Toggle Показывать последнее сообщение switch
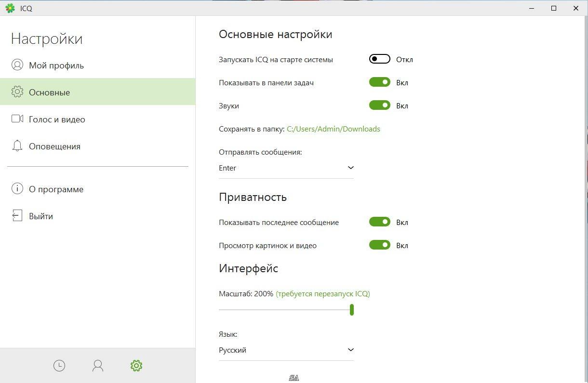Viewport: 588px width, 383px height. (x=379, y=222)
